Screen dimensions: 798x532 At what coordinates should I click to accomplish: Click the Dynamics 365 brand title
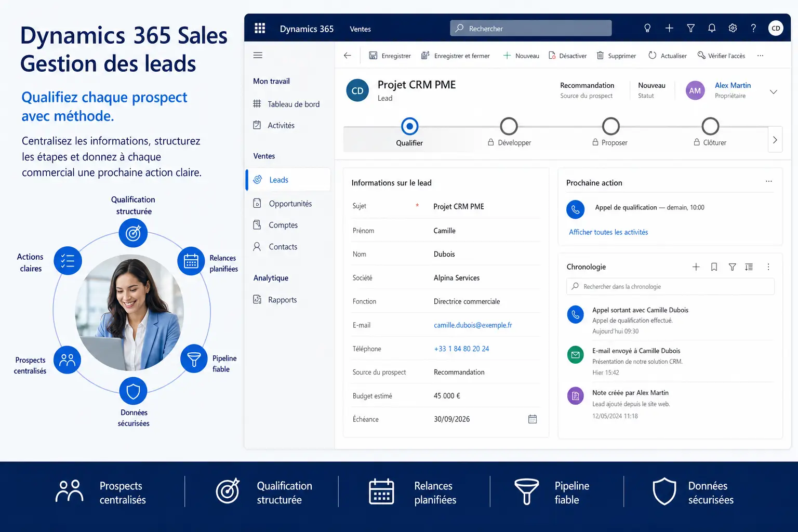(307, 29)
